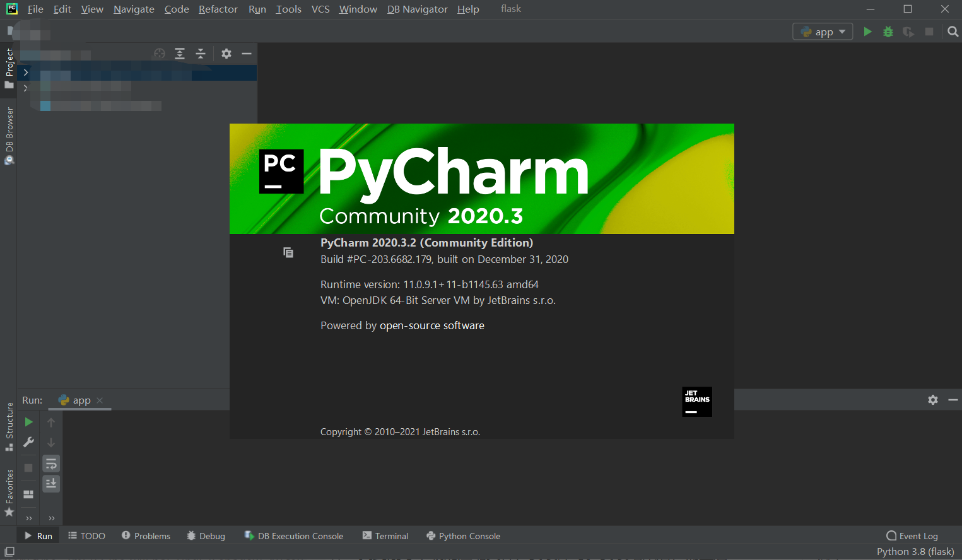Toggle the Favorites side tab
Screen dimensions: 962x560
coord(9,493)
